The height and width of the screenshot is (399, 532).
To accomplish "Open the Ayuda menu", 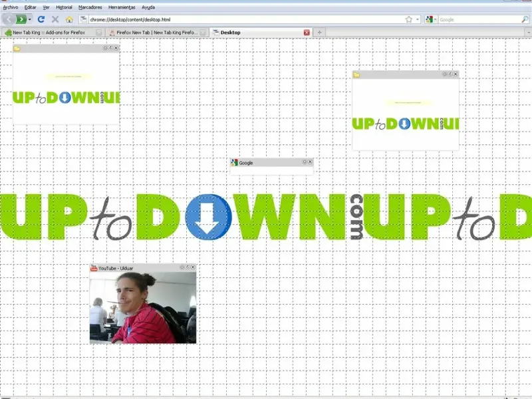I will click(148, 7).
